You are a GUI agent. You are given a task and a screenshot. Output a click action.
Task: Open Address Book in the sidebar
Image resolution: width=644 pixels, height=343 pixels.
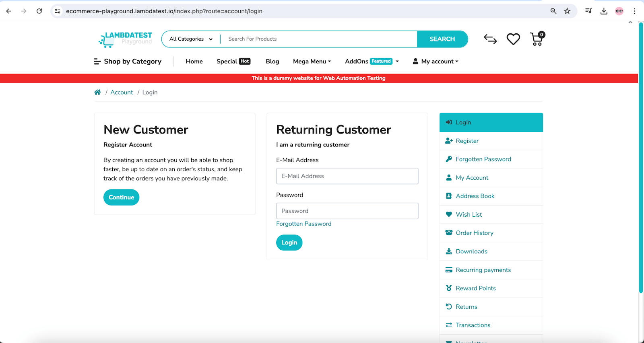(491, 196)
